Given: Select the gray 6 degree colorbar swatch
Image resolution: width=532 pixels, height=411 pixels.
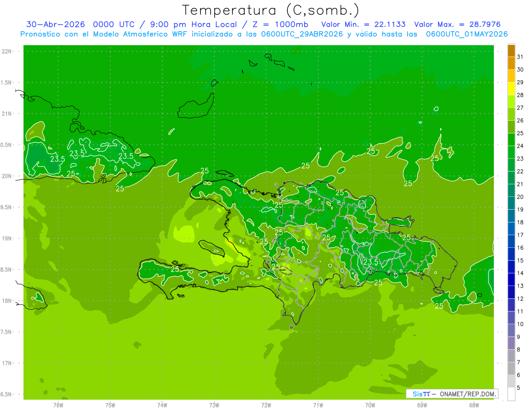Looking at the screenshot, I should tap(511, 369).
